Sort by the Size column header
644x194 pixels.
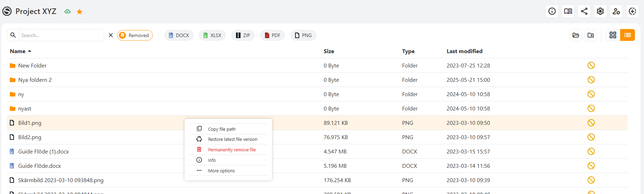click(x=329, y=51)
